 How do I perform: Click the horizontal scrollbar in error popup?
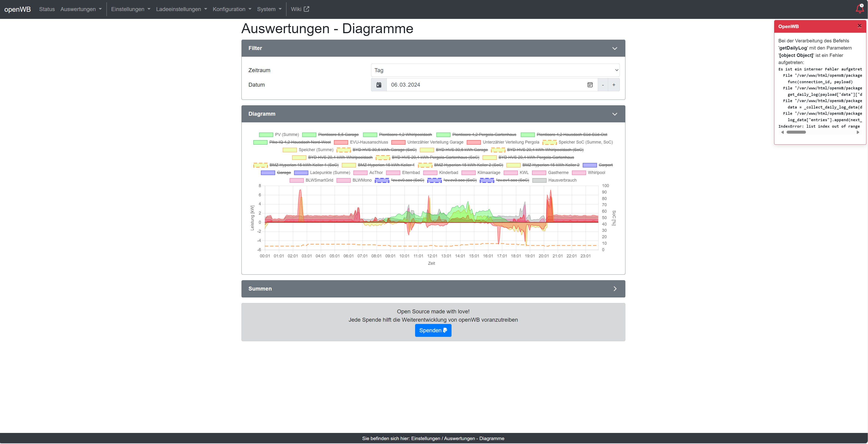pos(796,132)
